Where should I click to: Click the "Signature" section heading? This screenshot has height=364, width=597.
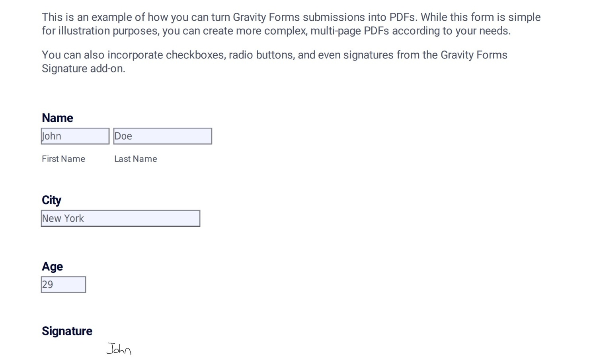coord(66,331)
